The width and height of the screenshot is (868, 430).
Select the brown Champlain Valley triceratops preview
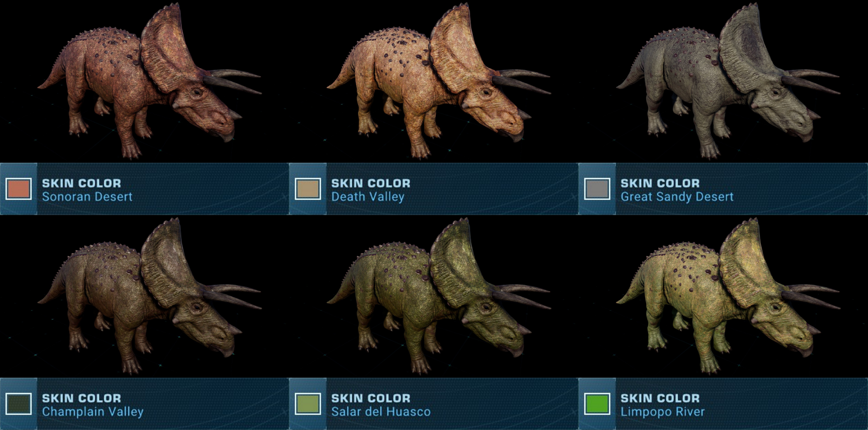click(x=149, y=296)
